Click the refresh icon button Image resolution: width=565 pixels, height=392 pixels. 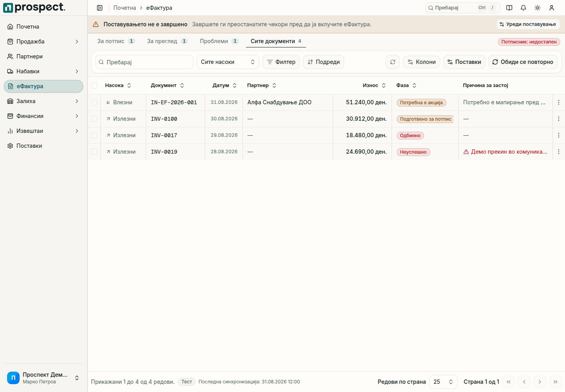click(x=393, y=62)
